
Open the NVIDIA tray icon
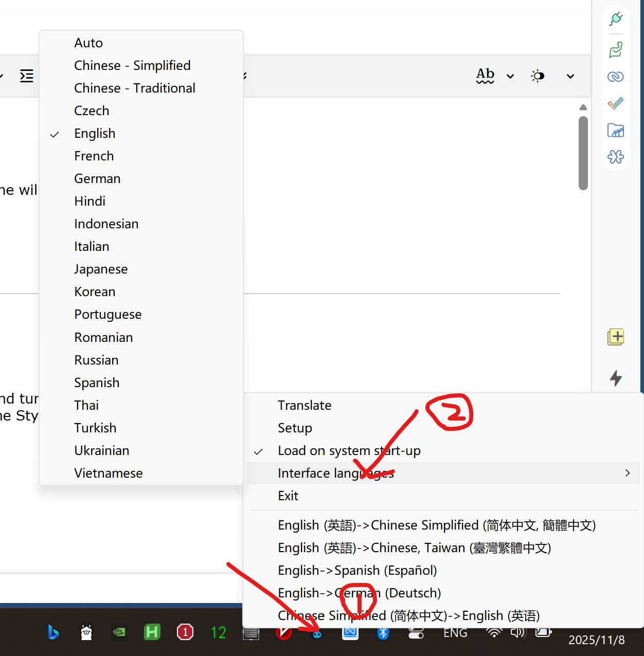(119, 632)
